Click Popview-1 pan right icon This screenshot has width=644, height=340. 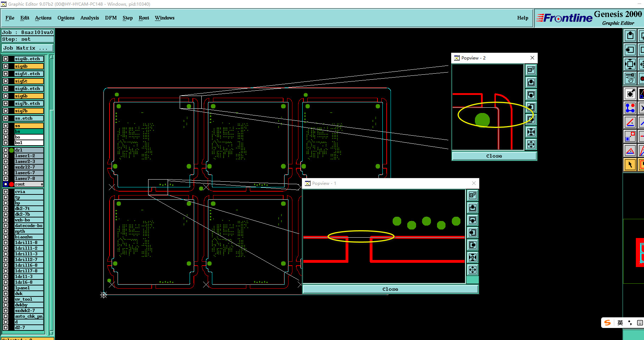click(x=472, y=245)
